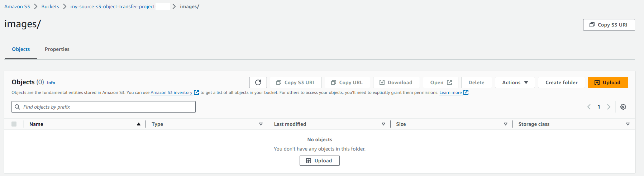The height and width of the screenshot is (176, 644).
Task: Sort by Storage class column arrow
Action: tap(628, 124)
